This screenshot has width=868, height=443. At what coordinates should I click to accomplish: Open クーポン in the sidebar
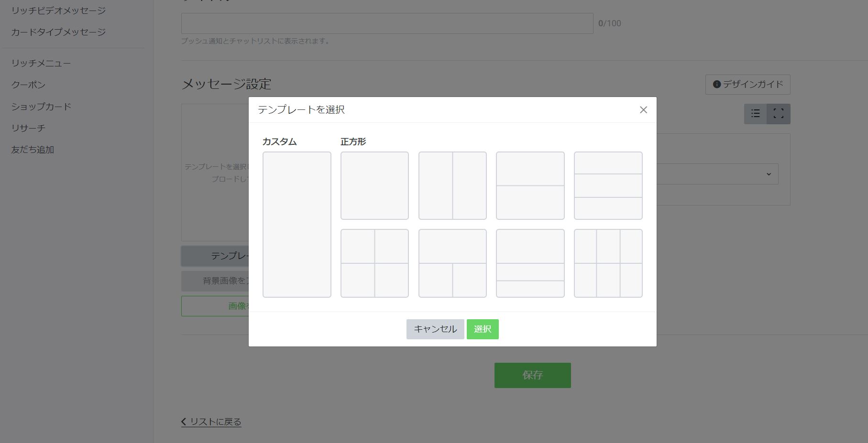tap(28, 85)
